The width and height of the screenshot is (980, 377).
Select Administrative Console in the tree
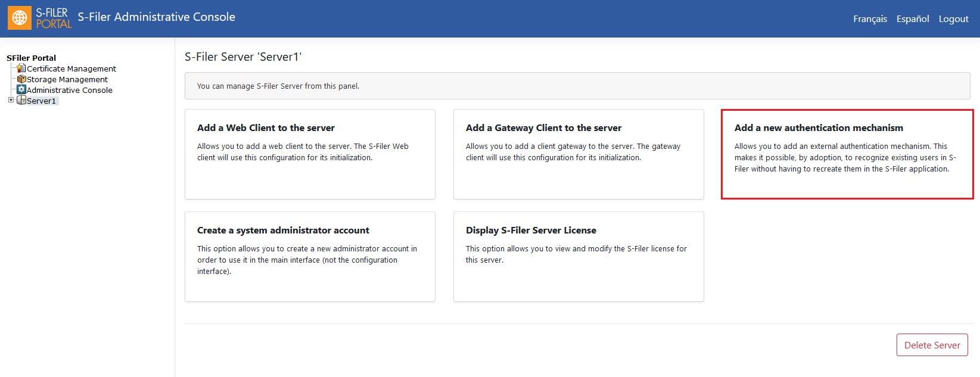tap(70, 90)
